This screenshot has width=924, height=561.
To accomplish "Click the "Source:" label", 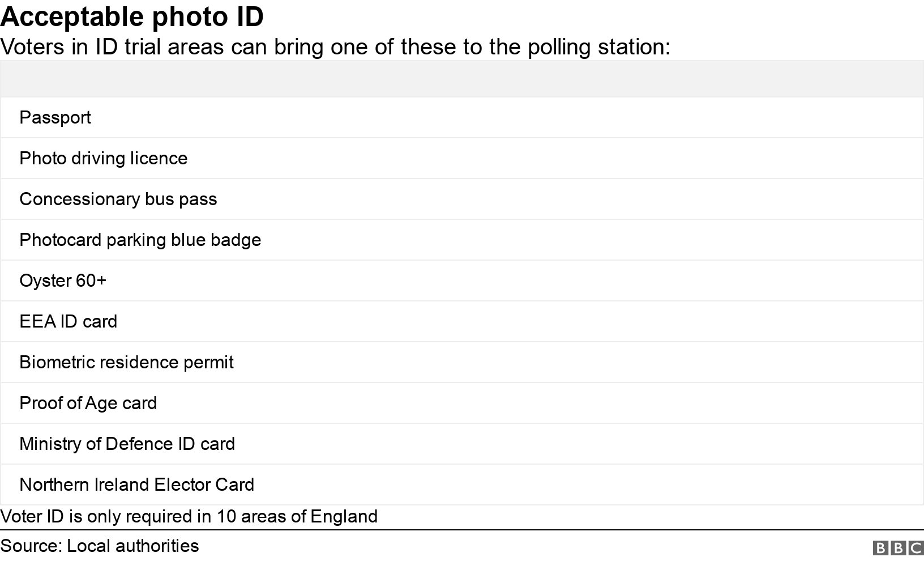I will coord(31,546).
